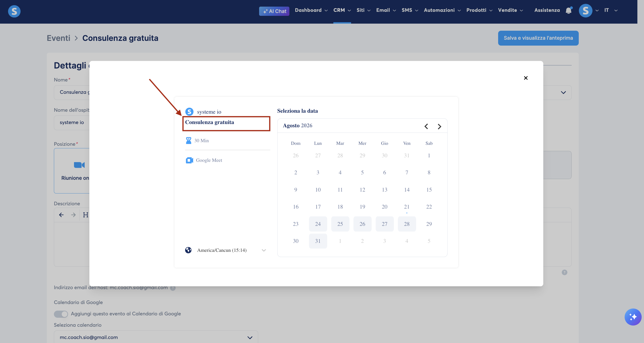Click August 1 Saturday in the calendar
This screenshot has height=343, width=644.
(x=429, y=155)
